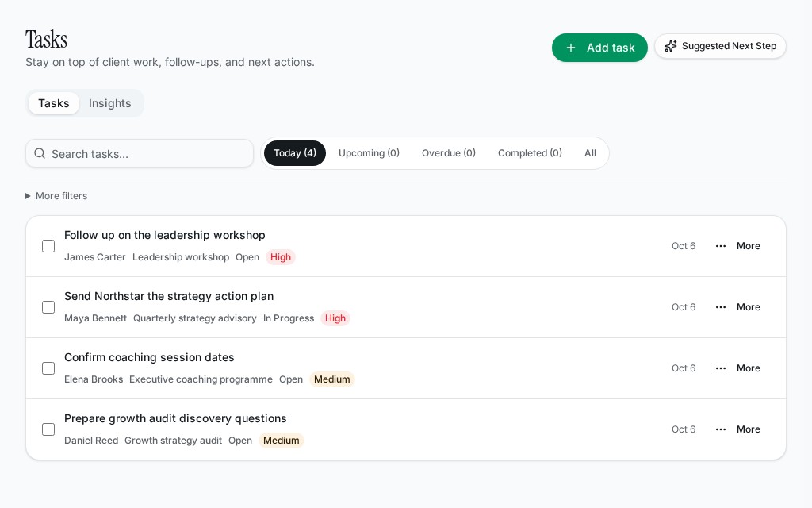Viewport: 812px width, 508px height.
Task: Show All tasks
Action: [590, 153]
